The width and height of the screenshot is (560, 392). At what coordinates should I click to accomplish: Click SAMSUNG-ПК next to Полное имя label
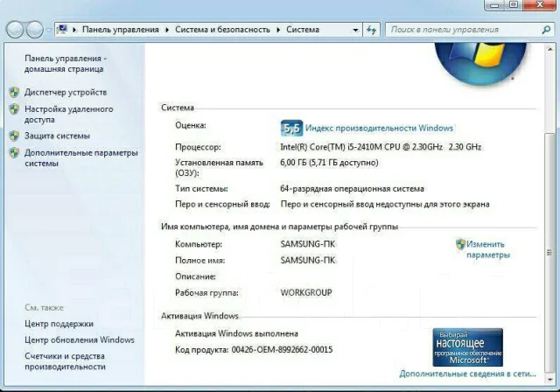(308, 260)
